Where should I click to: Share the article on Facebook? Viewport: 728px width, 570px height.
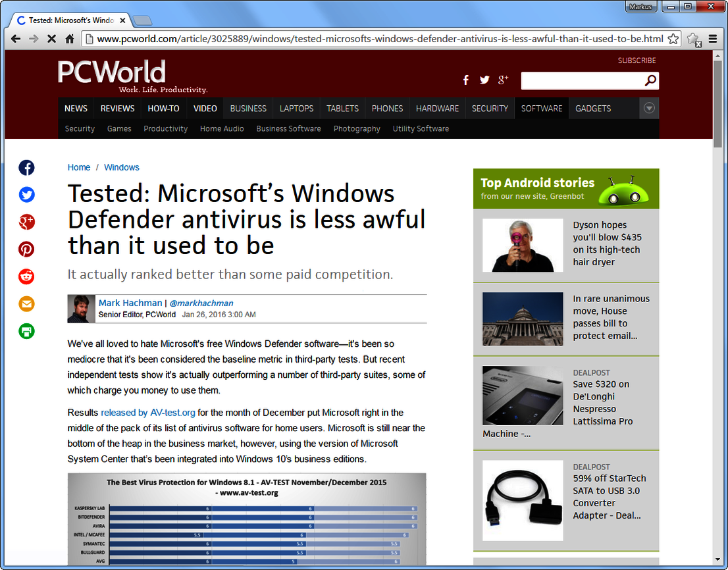[x=26, y=167]
